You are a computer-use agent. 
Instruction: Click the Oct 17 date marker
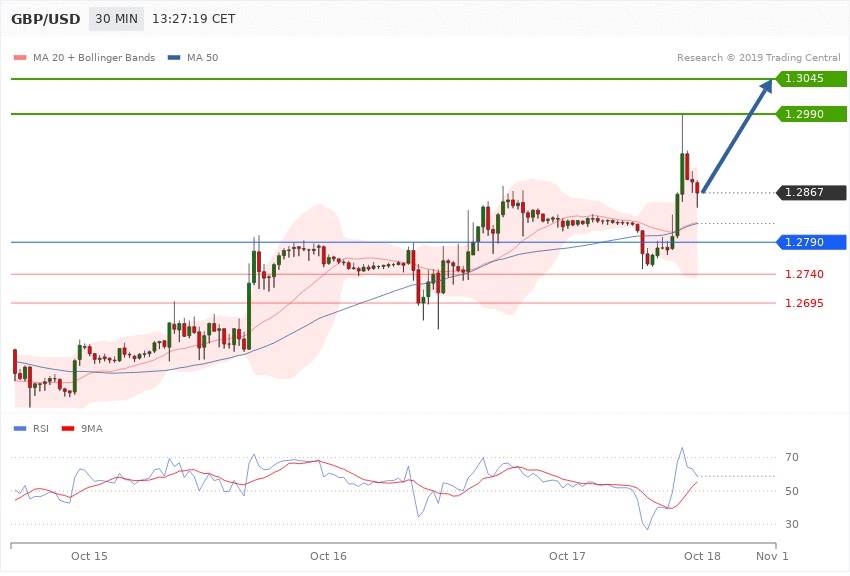567,555
